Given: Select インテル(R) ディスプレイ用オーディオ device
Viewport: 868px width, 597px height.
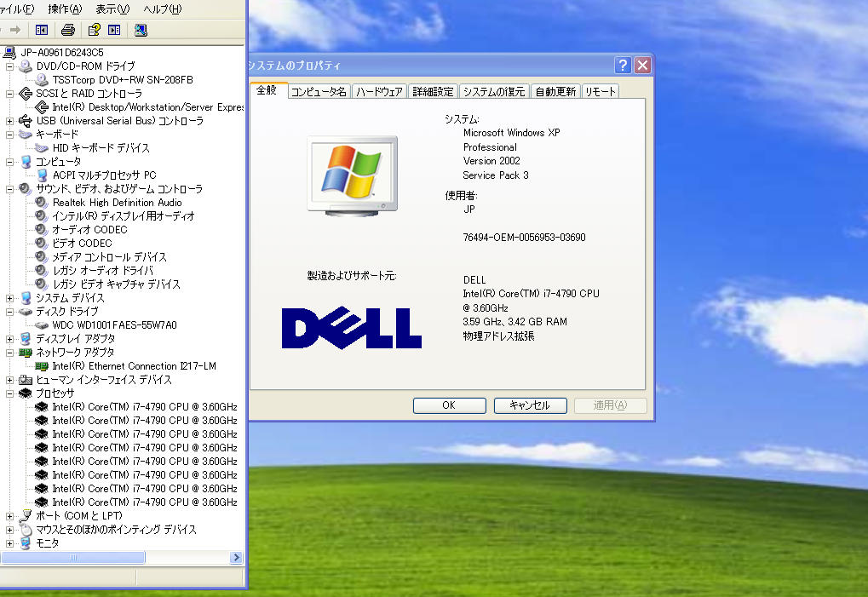Looking at the screenshot, I should click(124, 215).
